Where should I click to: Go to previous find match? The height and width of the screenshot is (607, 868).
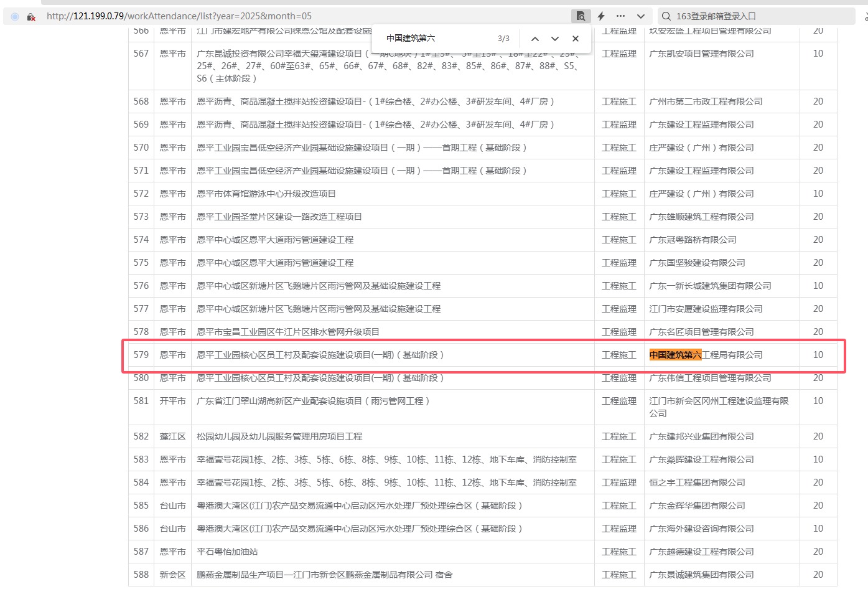[x=534, y=39]
